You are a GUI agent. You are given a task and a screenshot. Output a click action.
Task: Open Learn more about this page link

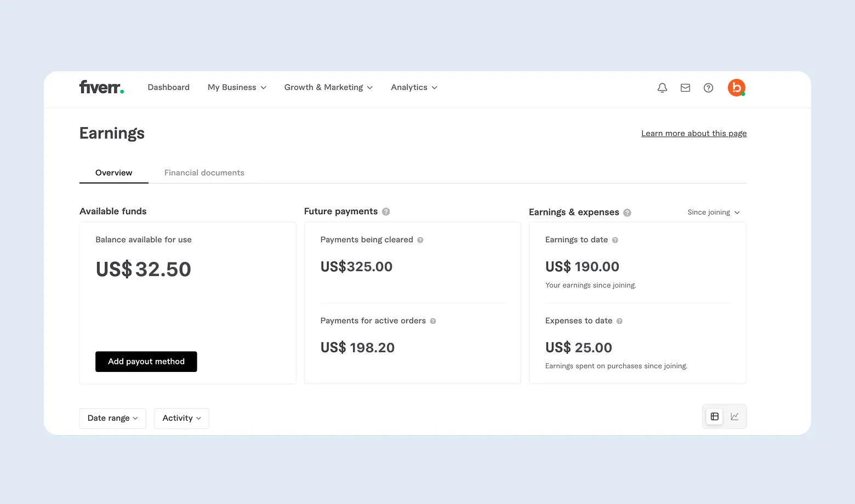694,133
